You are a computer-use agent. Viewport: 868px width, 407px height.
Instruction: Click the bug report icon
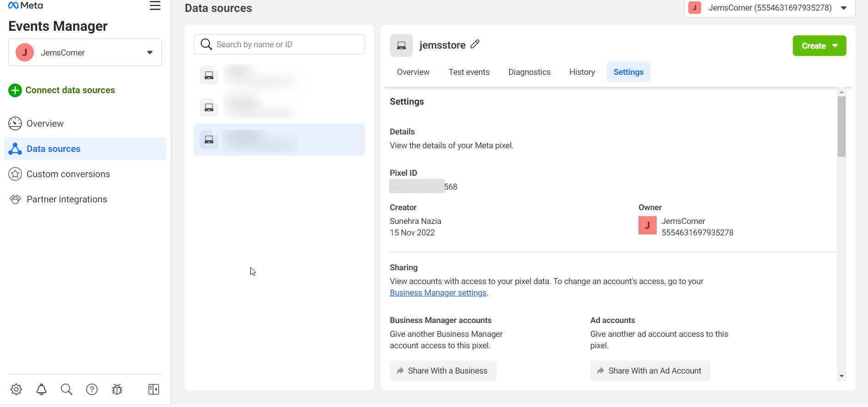coord(117,390)
